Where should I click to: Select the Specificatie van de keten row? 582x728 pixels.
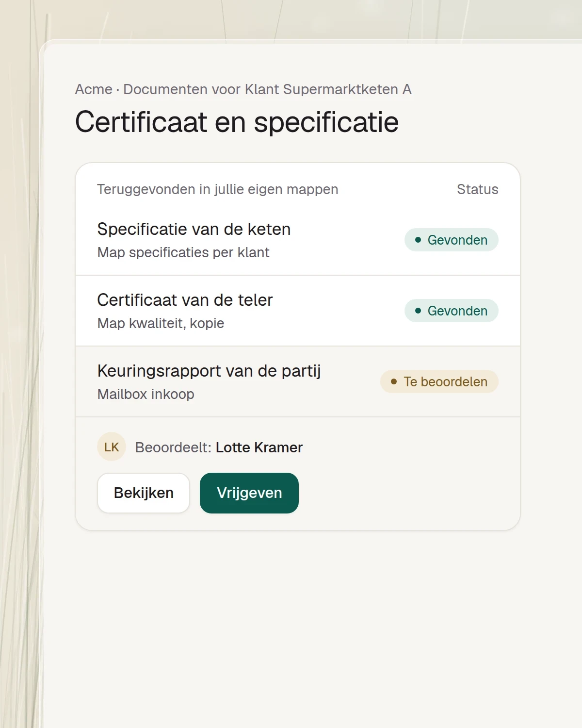[x=298, y=240]
